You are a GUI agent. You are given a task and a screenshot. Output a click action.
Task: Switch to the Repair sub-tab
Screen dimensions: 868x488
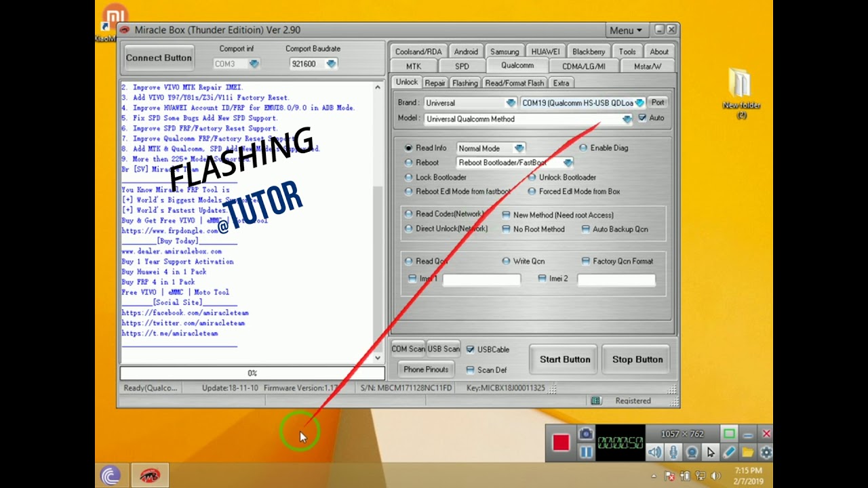click(435, 83)
